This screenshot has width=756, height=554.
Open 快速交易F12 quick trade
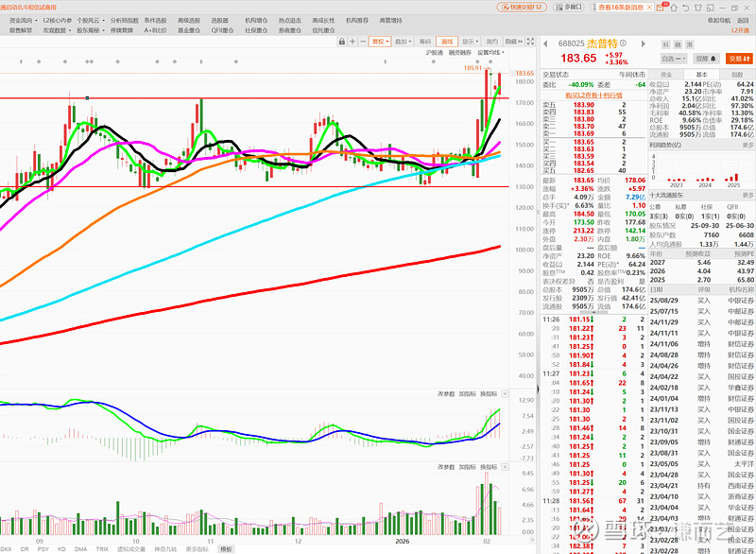[522, 8]
